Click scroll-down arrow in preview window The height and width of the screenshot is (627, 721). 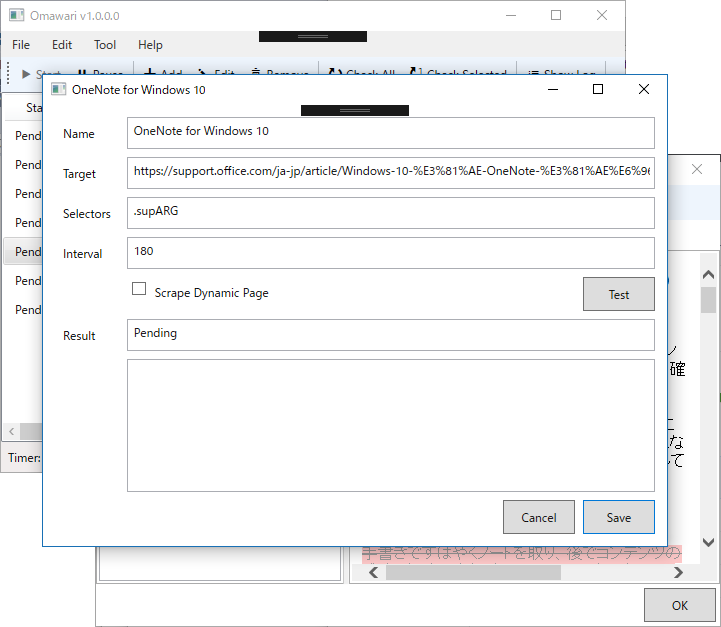point(708,542)
